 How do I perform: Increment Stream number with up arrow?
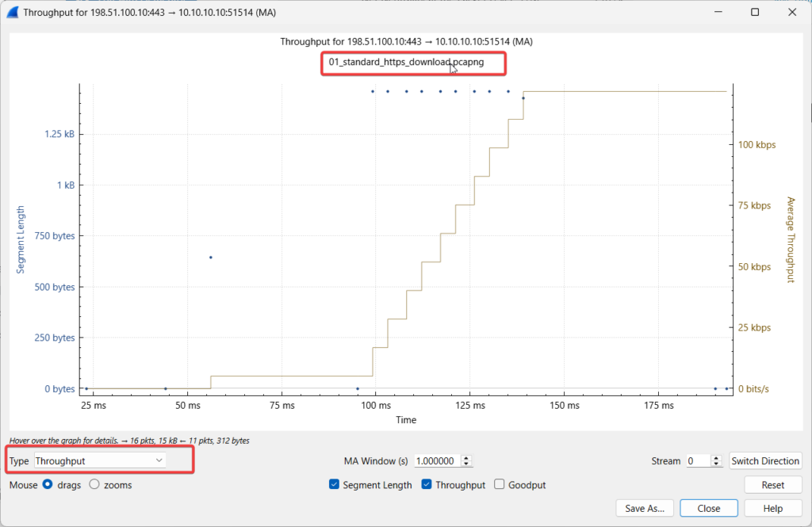click(717, 458)
